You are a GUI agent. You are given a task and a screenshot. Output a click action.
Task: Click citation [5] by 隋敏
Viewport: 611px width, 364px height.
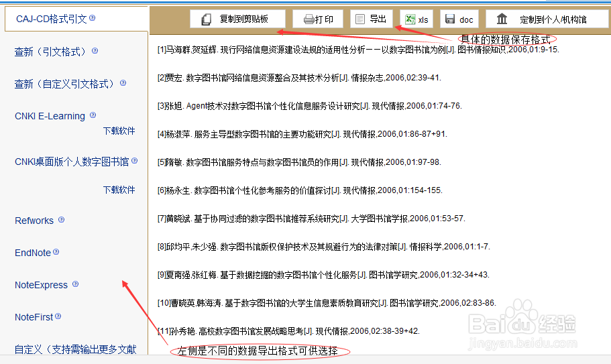299,162
